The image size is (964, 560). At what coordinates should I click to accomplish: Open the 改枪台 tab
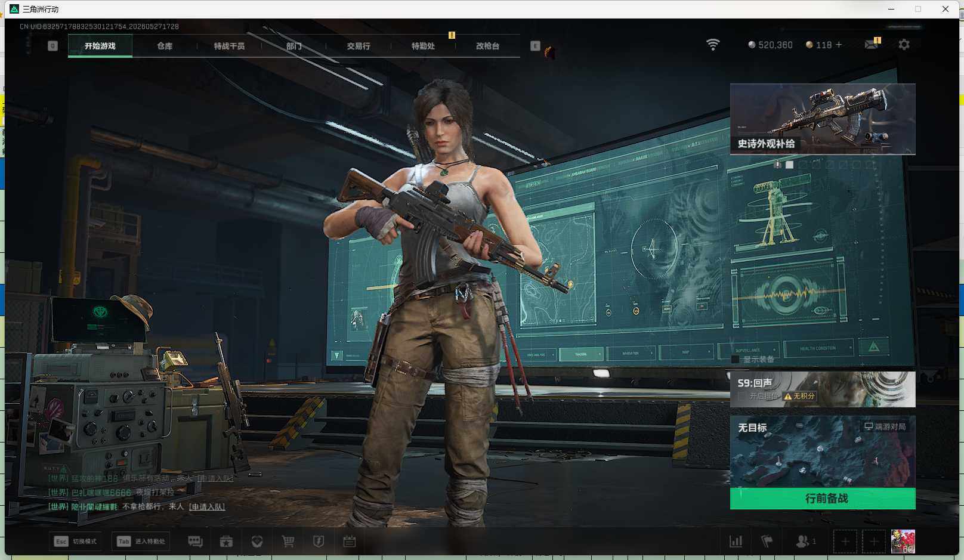pyautogui.click(x=487, y=46)
